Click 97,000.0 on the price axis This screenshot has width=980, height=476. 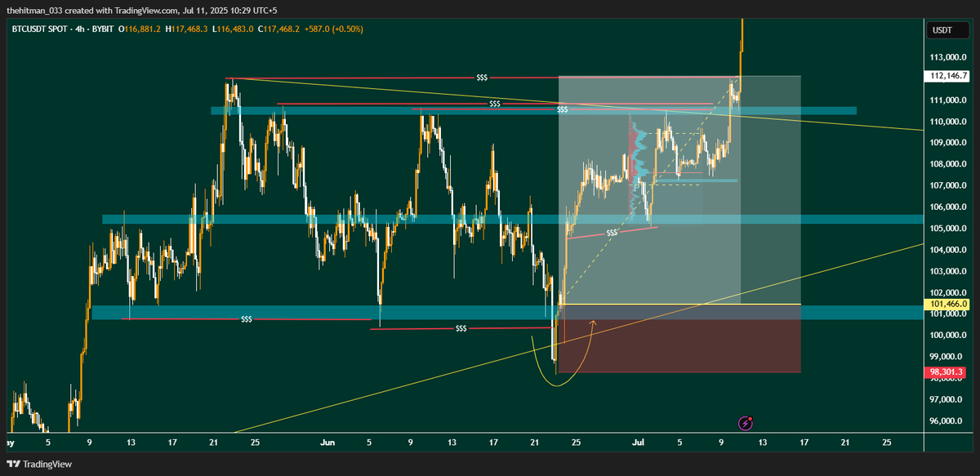[947, 399]
